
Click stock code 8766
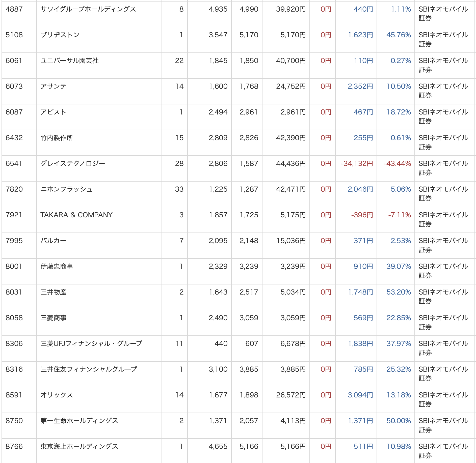[x=14, y=447]
